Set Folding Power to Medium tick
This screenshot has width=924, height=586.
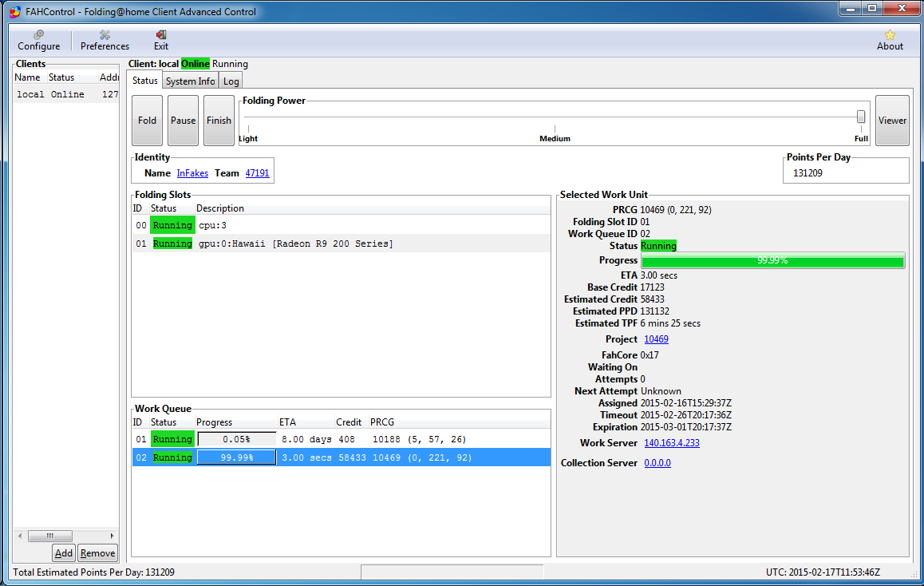555,129
